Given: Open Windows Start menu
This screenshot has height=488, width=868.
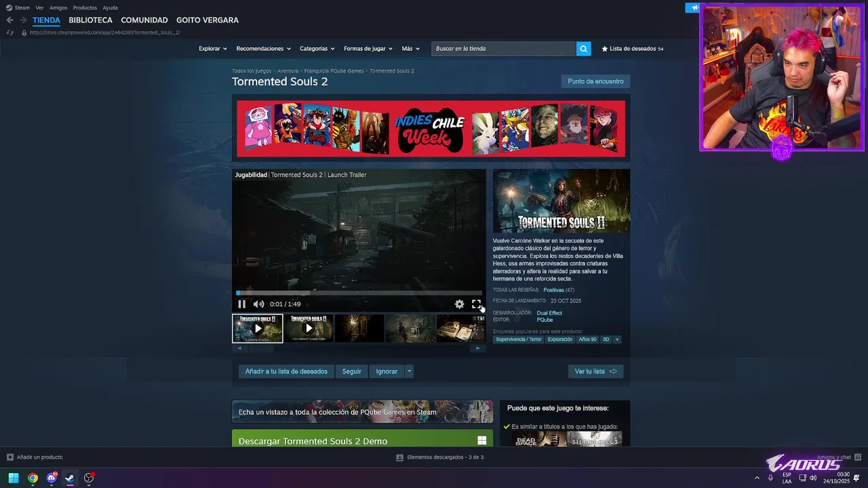Looking at the screenshot, I should (13, 478).
